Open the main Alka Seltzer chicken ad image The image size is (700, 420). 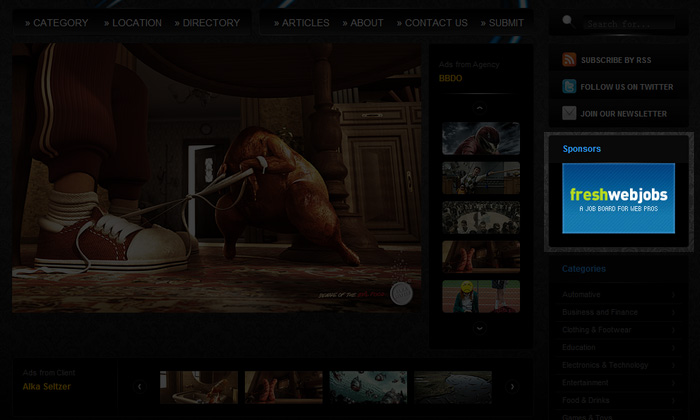(217, 178)
